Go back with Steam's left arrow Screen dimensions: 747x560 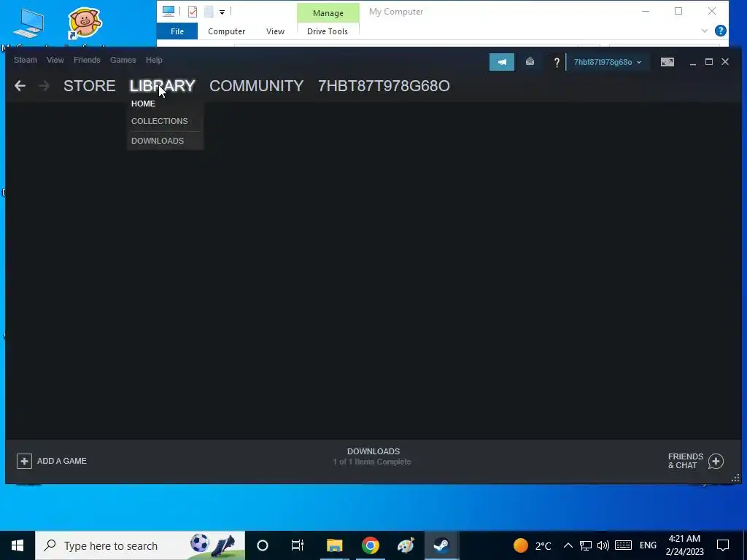point(20,86)
